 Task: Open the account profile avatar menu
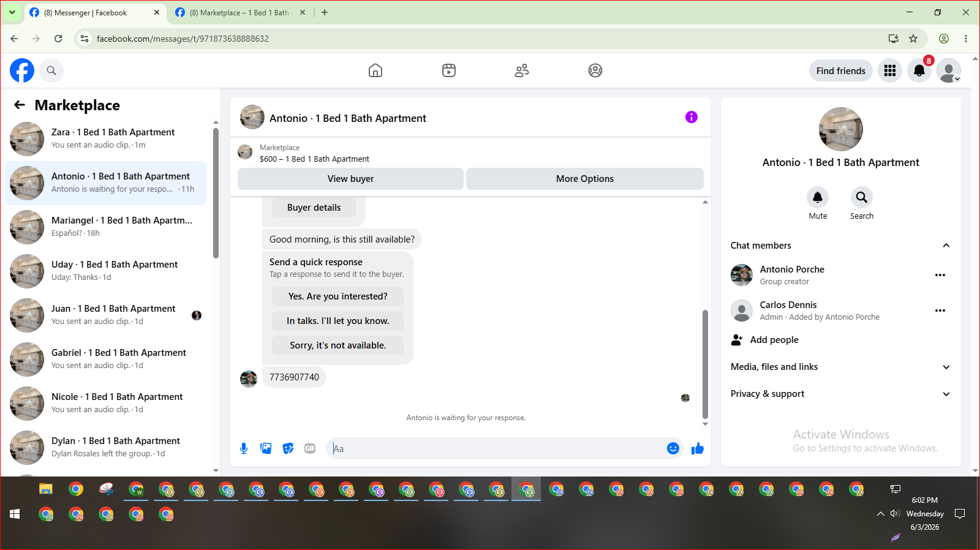[949, 70]
